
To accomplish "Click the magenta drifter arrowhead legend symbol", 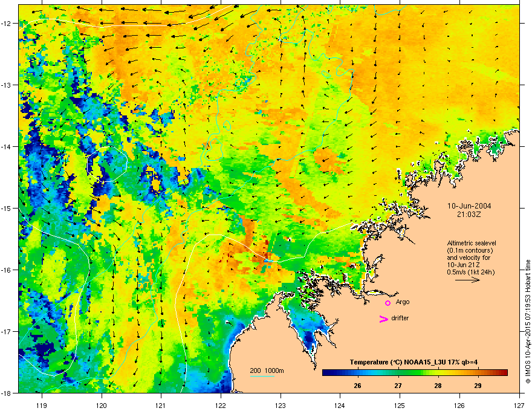I will point(383,319).
